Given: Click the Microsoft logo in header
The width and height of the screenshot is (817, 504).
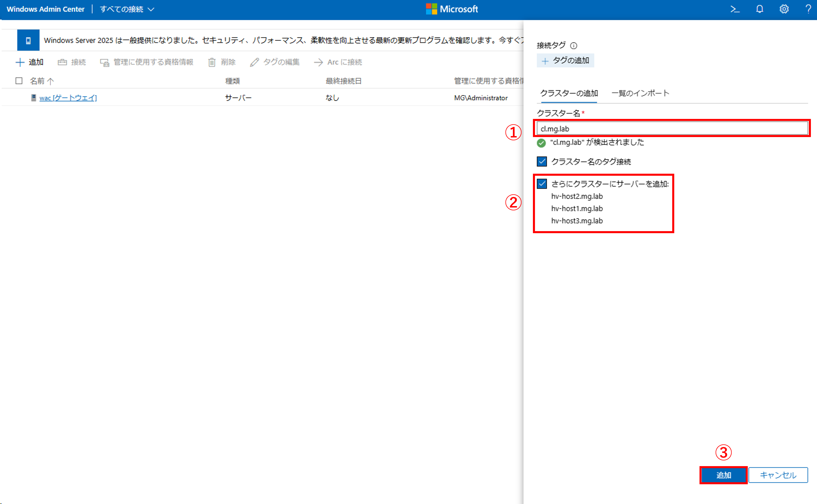Looking at the screenshot, I should (x=452, y=9).
